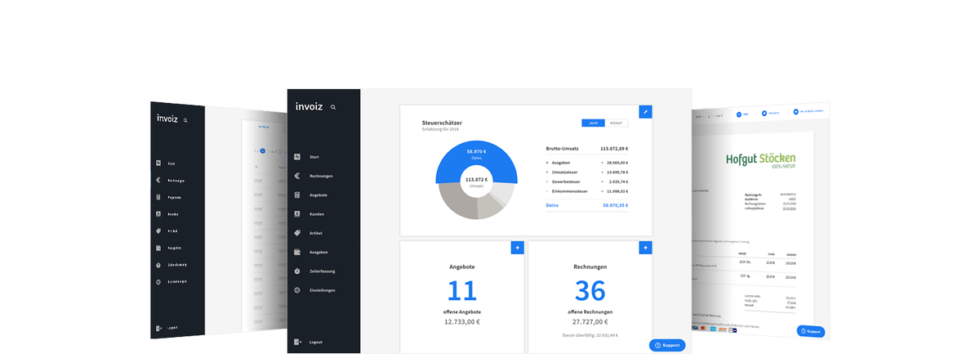
Task: Click Zeiterfassung icon in left background window
Action: [158, 265]
